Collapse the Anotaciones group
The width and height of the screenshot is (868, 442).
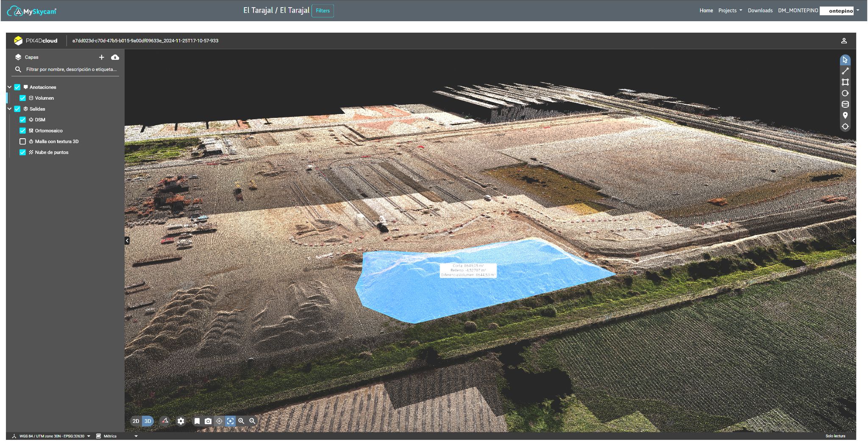(9, 87)
